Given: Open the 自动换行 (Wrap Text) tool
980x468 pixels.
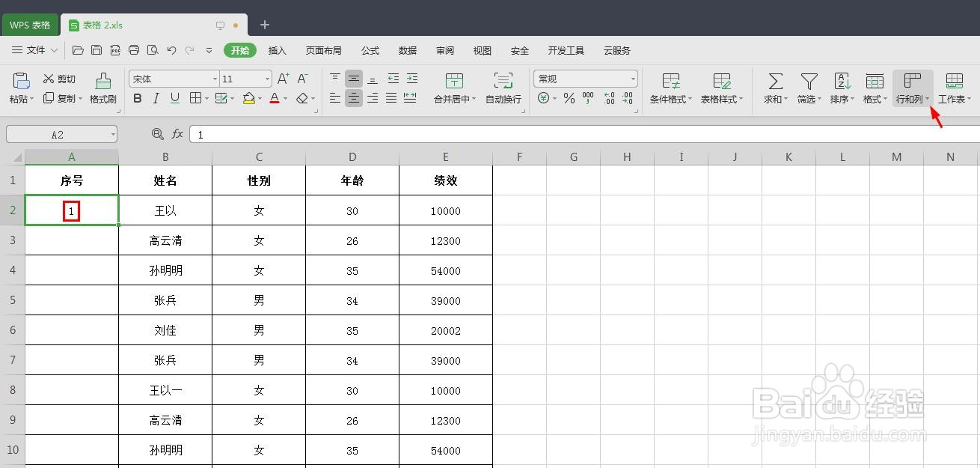Looking at the screenshot, I should (x=503, y=88).
